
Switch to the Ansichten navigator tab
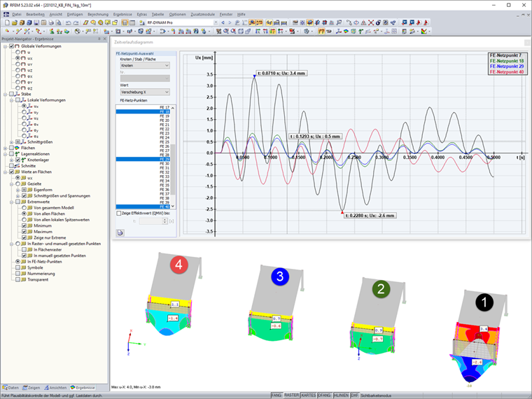[x=55, y=388]
